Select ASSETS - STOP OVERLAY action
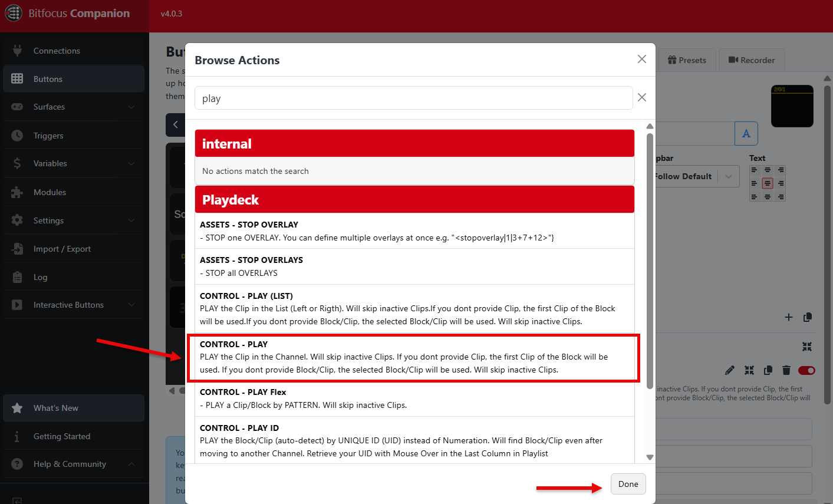 [x=414, y=231]
